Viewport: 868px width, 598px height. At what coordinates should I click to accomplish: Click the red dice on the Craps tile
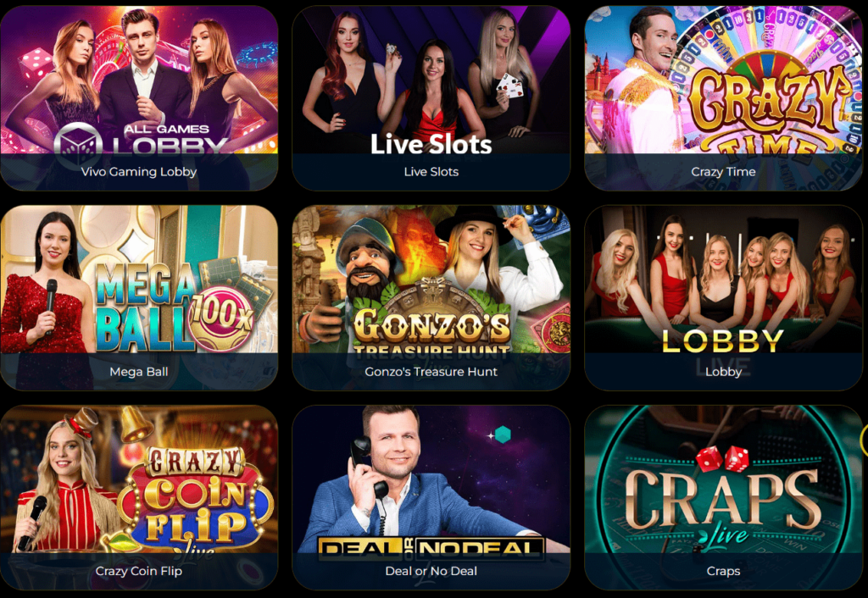pos(722,458)
